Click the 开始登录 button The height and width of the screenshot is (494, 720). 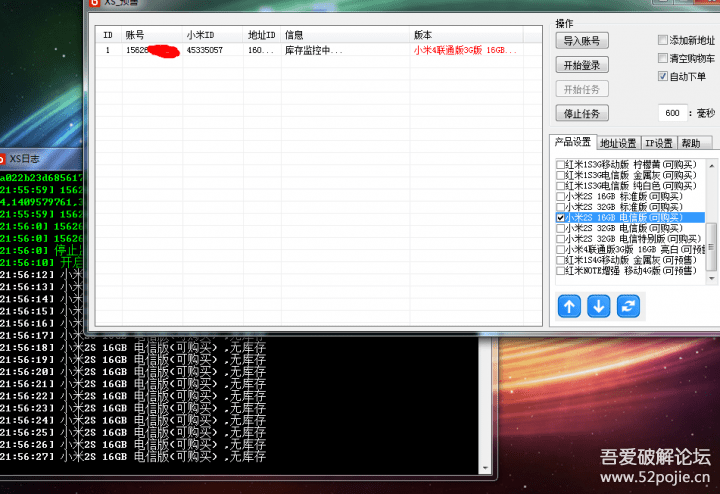pyautogui.click(x=581, y=65)
